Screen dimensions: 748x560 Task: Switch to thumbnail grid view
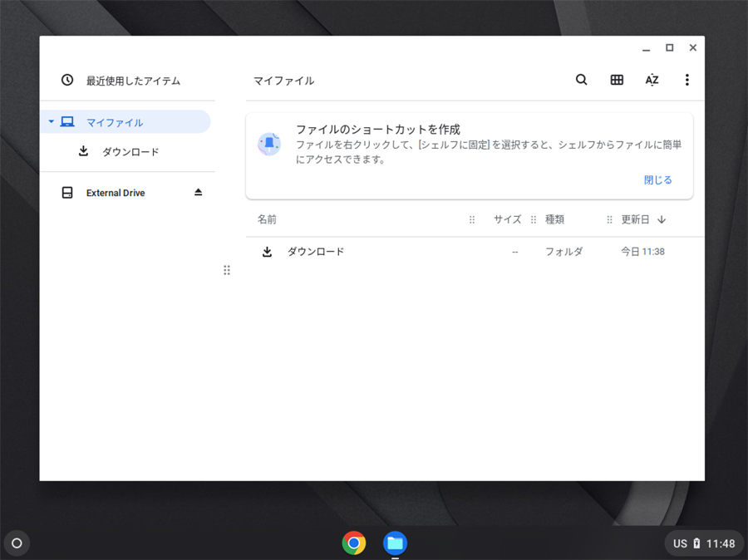point(617,80)
